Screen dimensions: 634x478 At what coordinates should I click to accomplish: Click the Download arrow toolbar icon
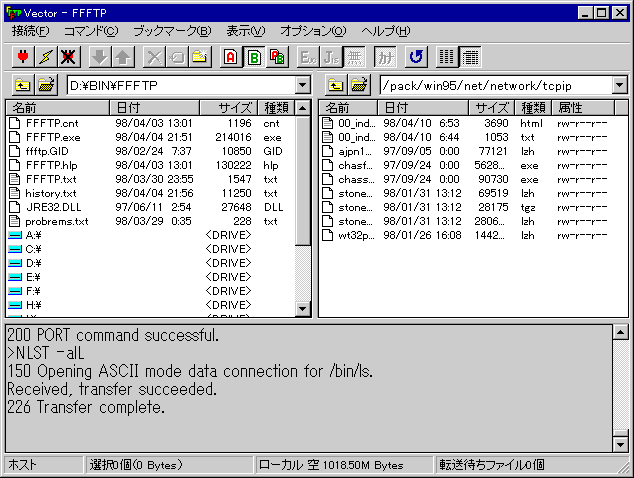(99, 57)
